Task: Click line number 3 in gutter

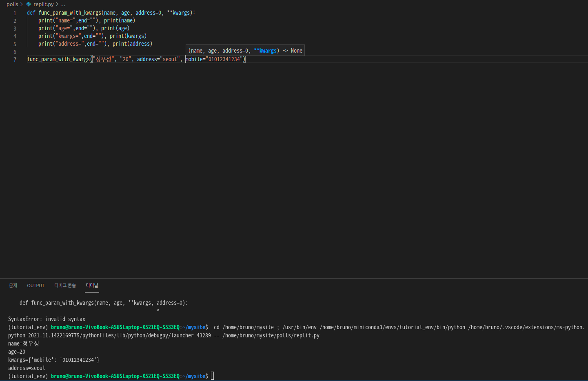Action: pos(15,29)
